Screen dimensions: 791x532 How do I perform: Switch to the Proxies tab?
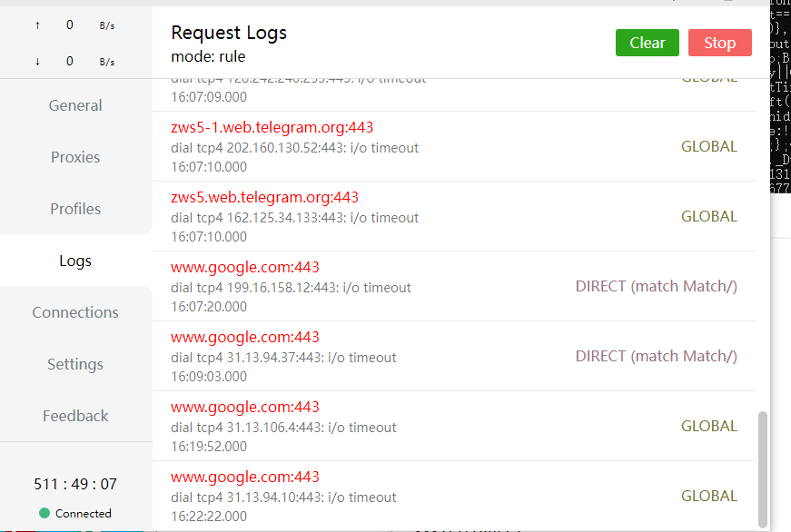pos(75,157)
